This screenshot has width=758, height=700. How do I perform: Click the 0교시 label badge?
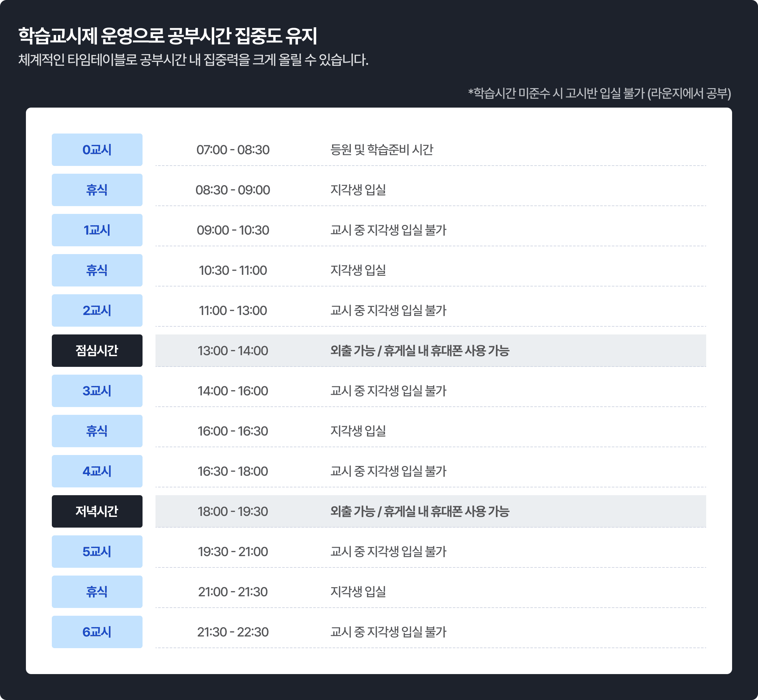click(x=97, y=150)
